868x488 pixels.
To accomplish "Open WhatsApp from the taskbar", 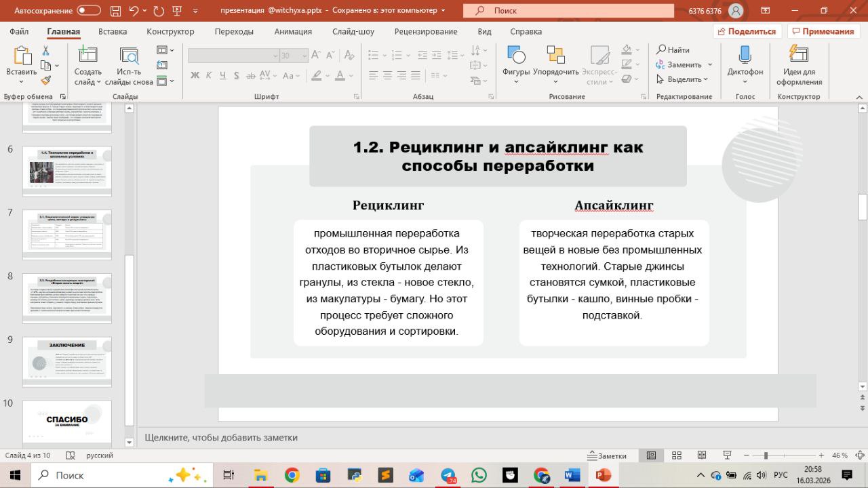I will [x=479, y=475].
